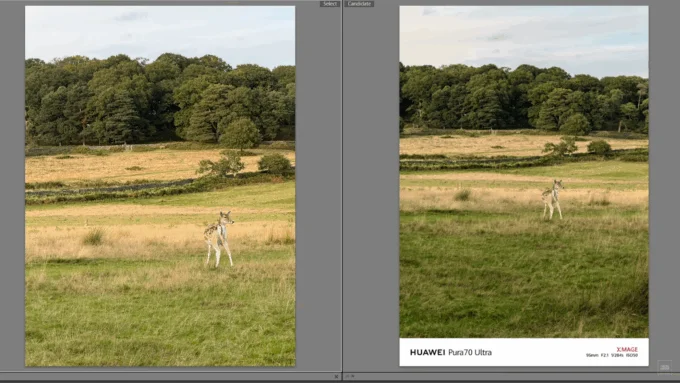Click the HUAWEI Pura70 Ultra watermark text
Image resolution: width=680 pixels, height=383 pixels.
(451, 352)
